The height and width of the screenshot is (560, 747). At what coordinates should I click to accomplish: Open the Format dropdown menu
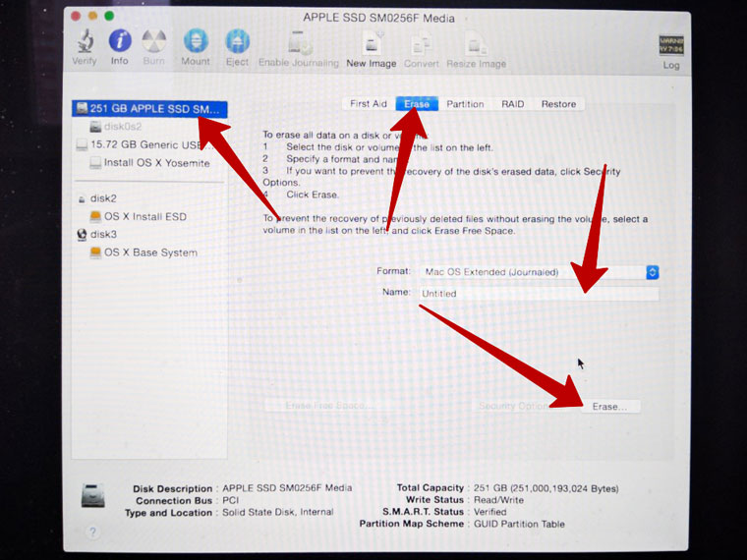[539, 272]
